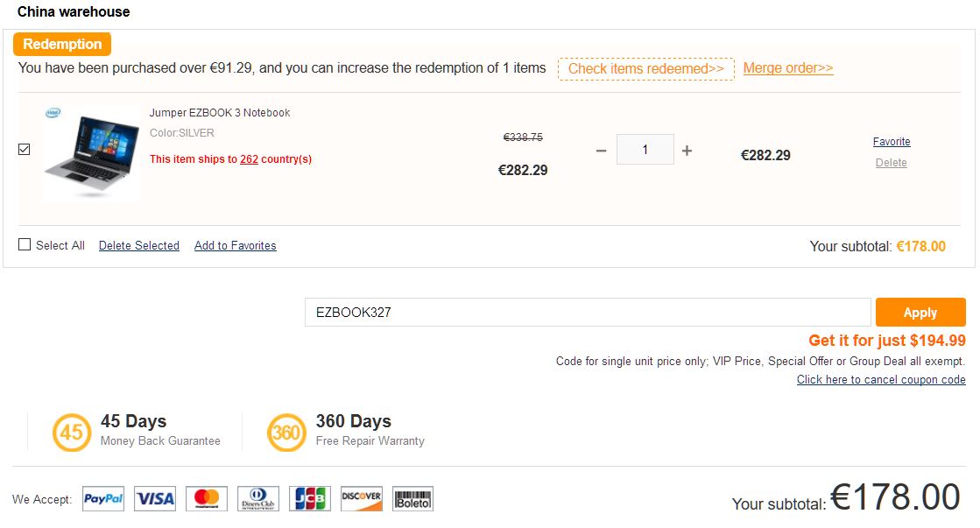Click the Merge order link
This screenshot has height=528, width=980.
[788, 68]
